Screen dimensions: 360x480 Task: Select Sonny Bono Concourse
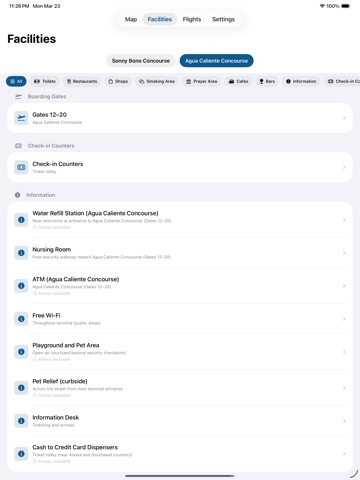pos(141,61)
